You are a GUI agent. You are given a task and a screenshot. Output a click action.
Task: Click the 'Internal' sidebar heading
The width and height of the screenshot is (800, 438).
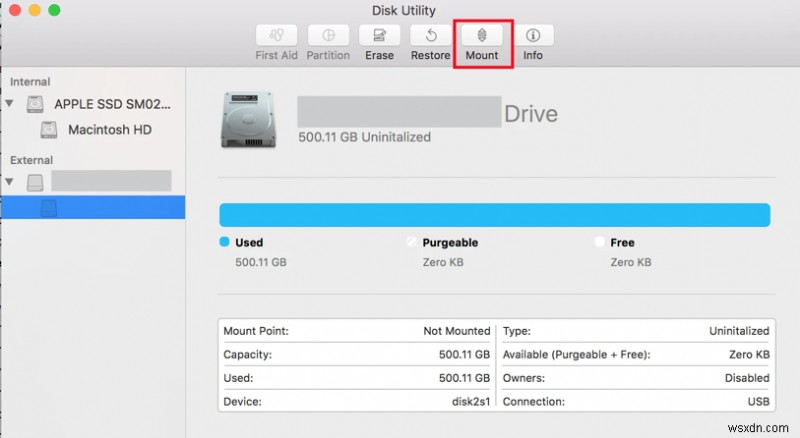(30, 82)
